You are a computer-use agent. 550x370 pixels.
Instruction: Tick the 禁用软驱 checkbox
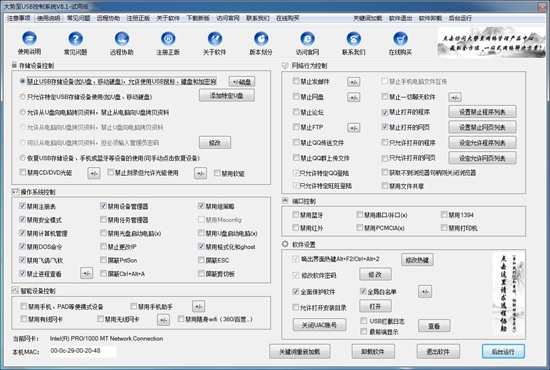tap(217, 173)
